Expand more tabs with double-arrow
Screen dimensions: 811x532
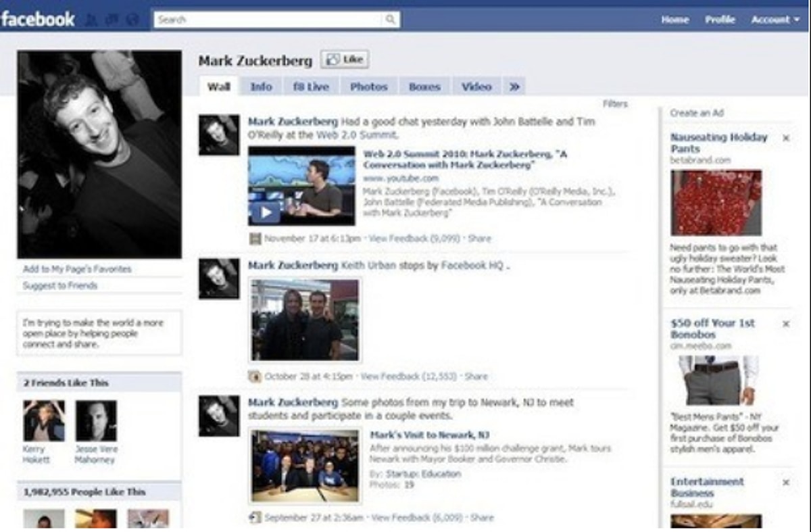[514, 87]
